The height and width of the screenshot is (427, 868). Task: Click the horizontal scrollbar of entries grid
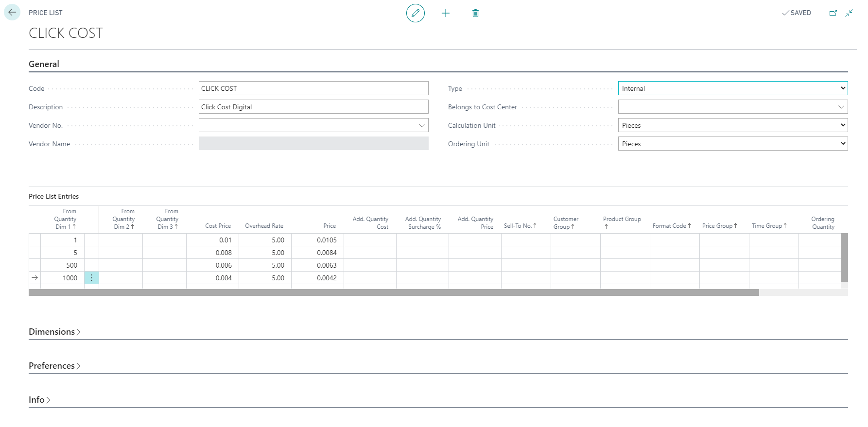(394, 292)
